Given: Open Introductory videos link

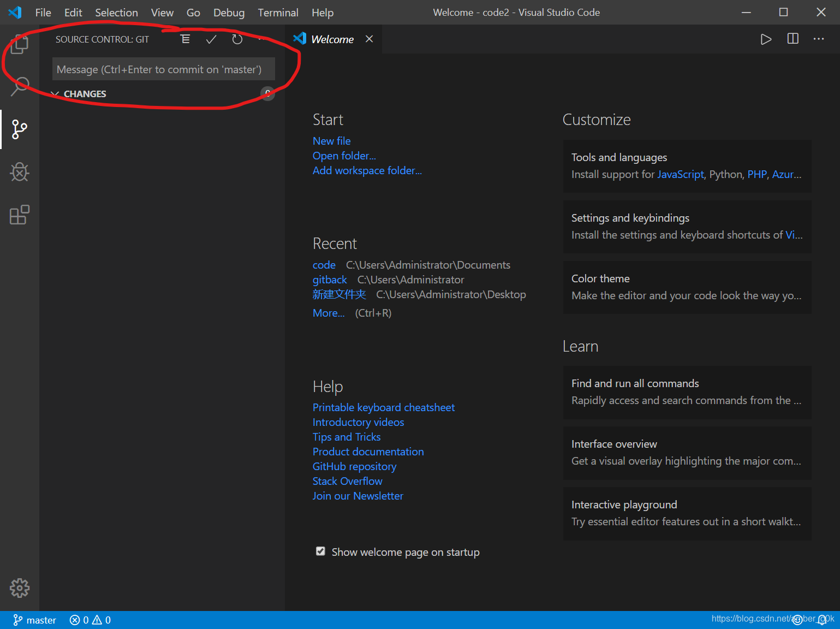Looking at the screenshot, I should 359,422.
